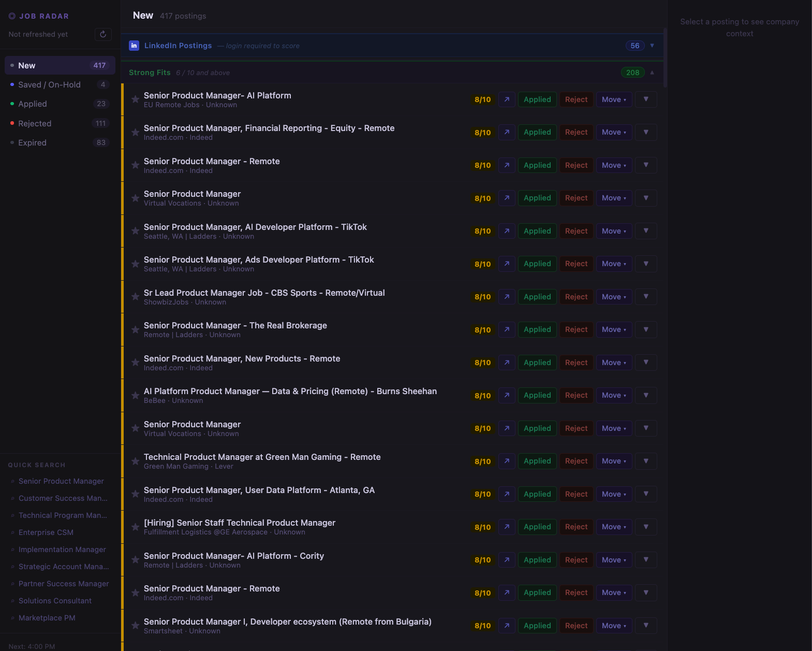812x651 pixels.
Task: Collapse the Strong Fits section arrow
Action: point(652,73)
